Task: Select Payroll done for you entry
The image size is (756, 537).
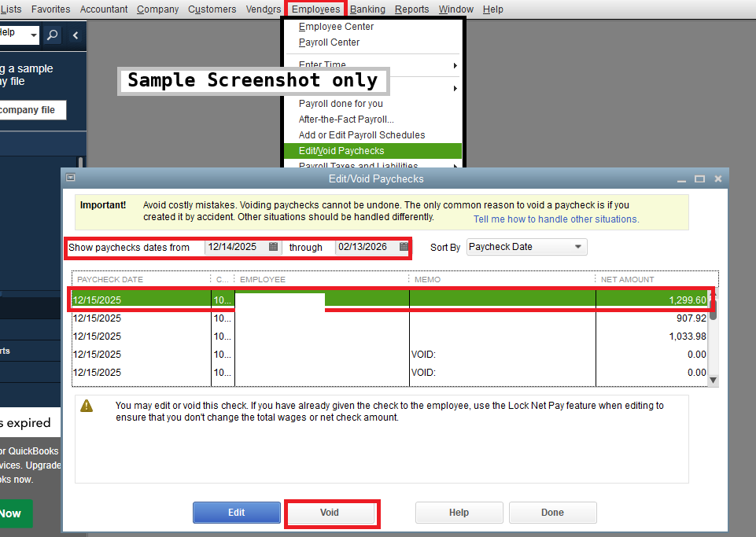Action: tap(341, 104)
